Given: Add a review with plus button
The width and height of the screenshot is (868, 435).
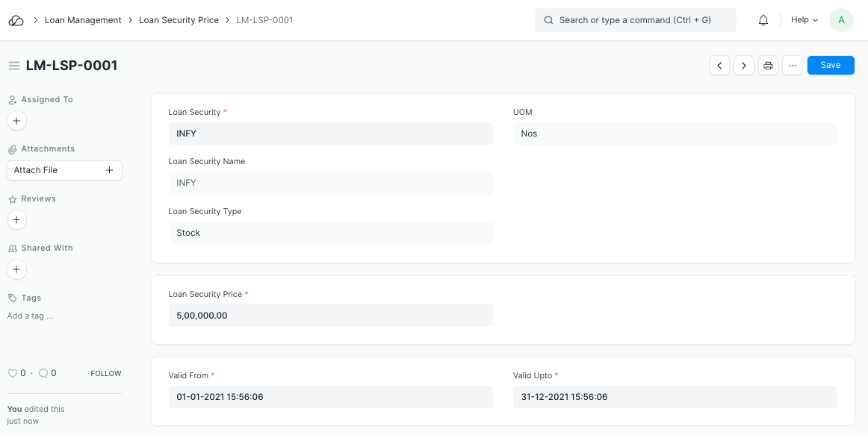Looking at the screenshot, I should point(16,219).
